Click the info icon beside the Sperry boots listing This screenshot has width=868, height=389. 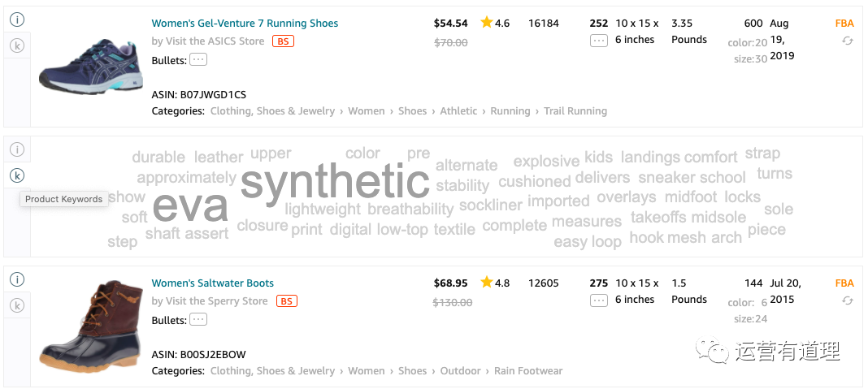(x=17, y=279)
